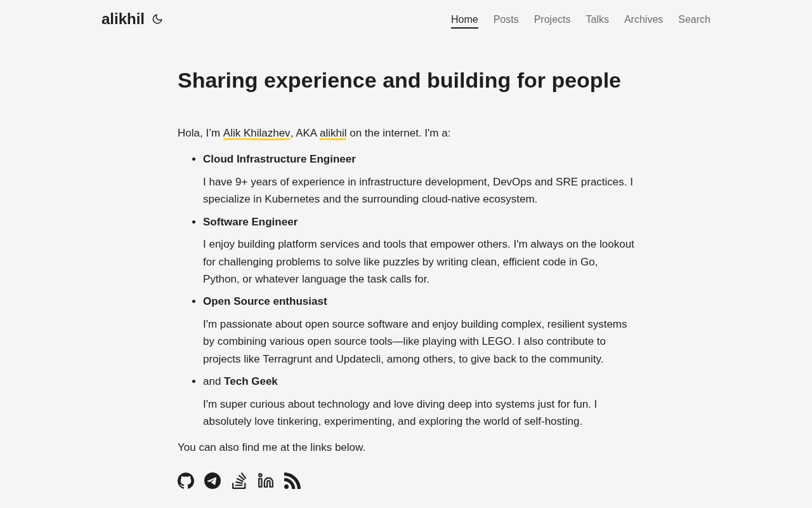The width and height of the screenshot is (812, 508).
Task: Open the RSS feed icon
Action: tap(292, 481)
